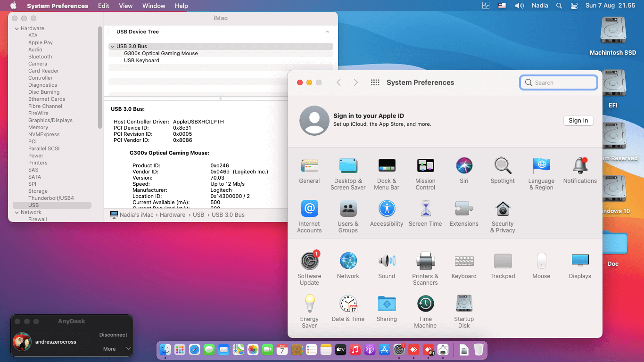The width and height of the screenshot is (644, 362).
Task: Open Control Center from the menu bar
Action: tap(574, 6)
